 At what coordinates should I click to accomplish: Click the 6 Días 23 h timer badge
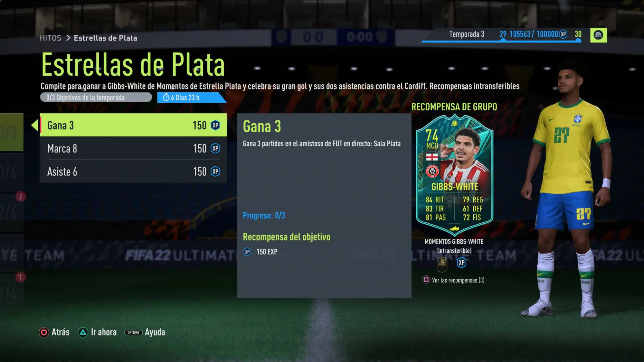pyautogui.click(x=190, y=97)
